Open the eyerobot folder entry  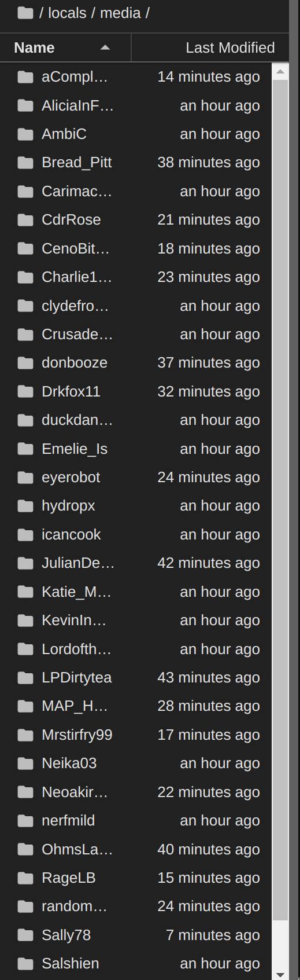[136, 478]
